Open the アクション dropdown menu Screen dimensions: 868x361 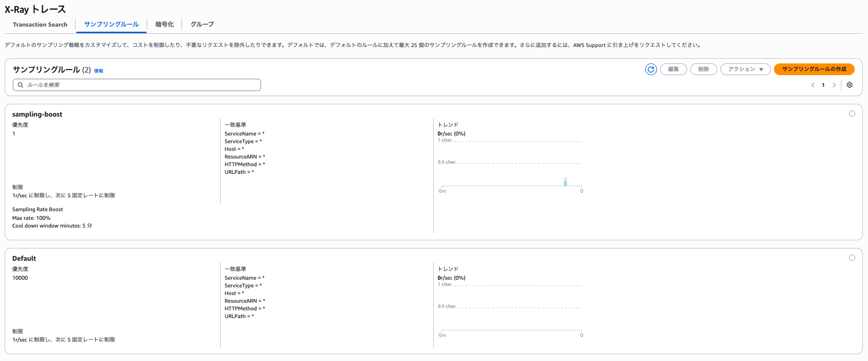pyautogui.click(x=745, y=70)
